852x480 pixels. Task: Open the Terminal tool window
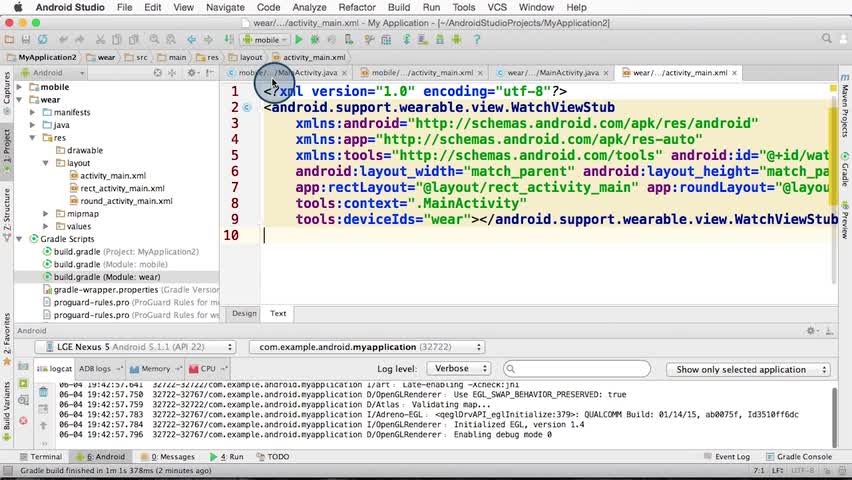[40, 457]
